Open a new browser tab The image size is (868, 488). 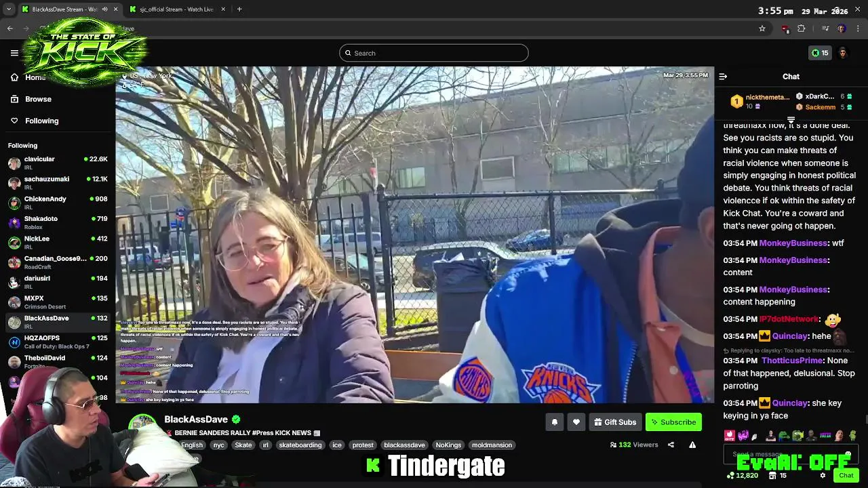(x=239, y=9)
